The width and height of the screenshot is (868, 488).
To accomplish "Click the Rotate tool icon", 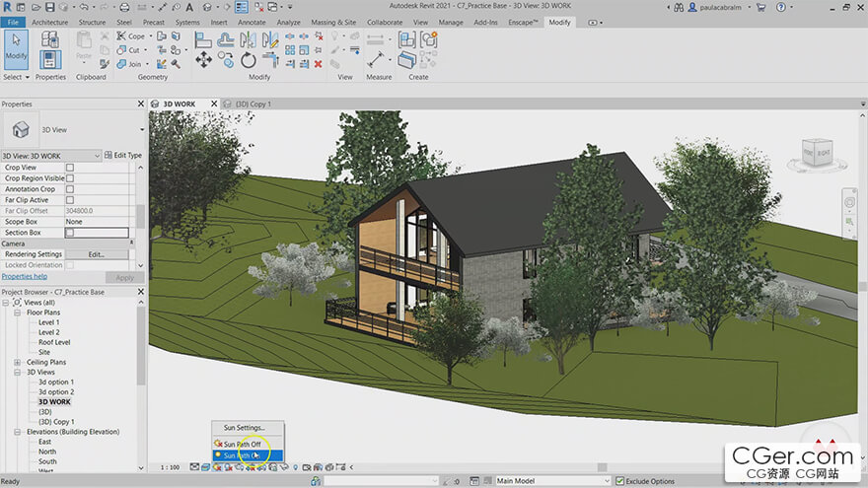I will click(251, 60).
